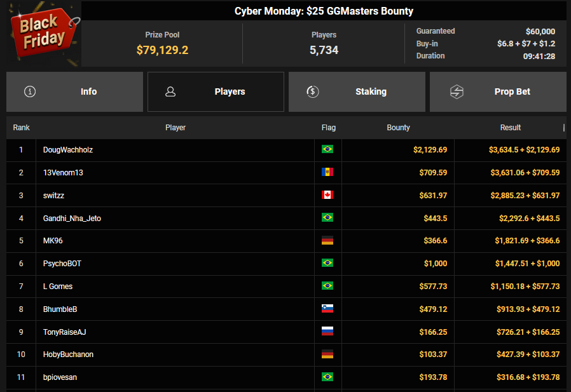The image size is (571, 392).
Task: Select player MK96 in the list
Action: tap(53, 241)
